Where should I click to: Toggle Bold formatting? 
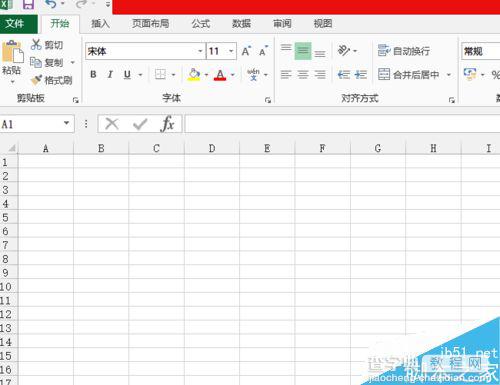point(93,74)
